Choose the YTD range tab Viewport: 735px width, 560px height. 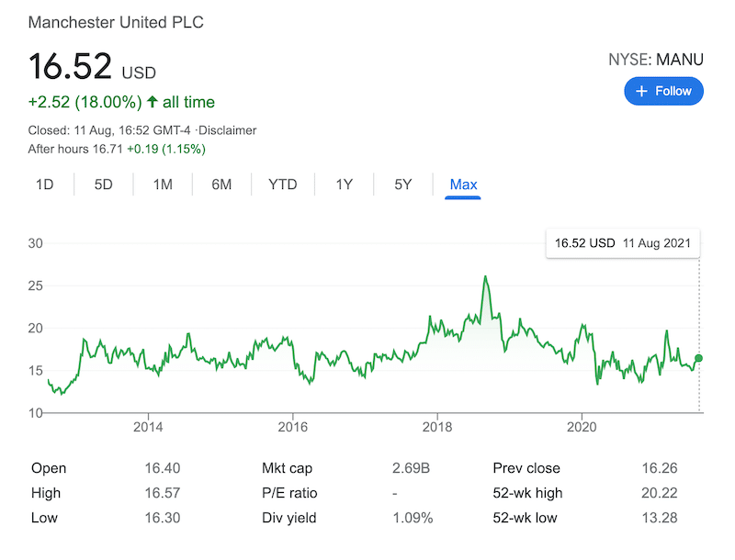(x=283, y=185)
